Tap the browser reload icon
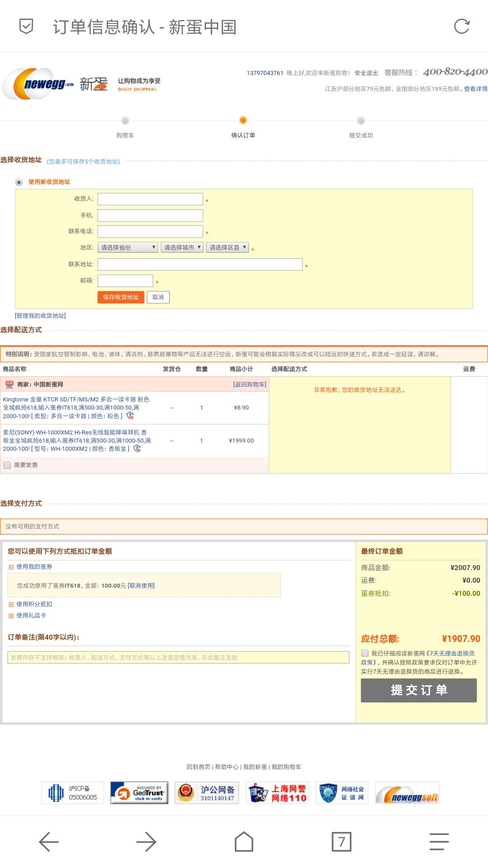488x868 pixels. [462, 27]
